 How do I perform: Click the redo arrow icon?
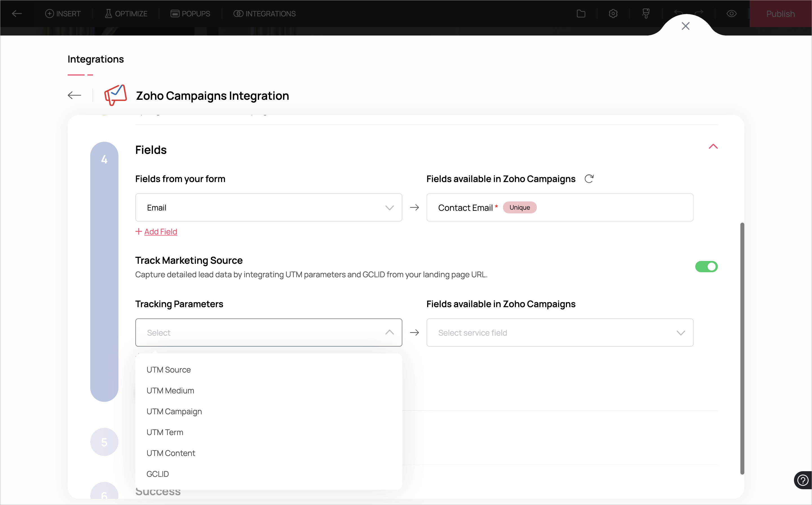[x=699, y=13]
